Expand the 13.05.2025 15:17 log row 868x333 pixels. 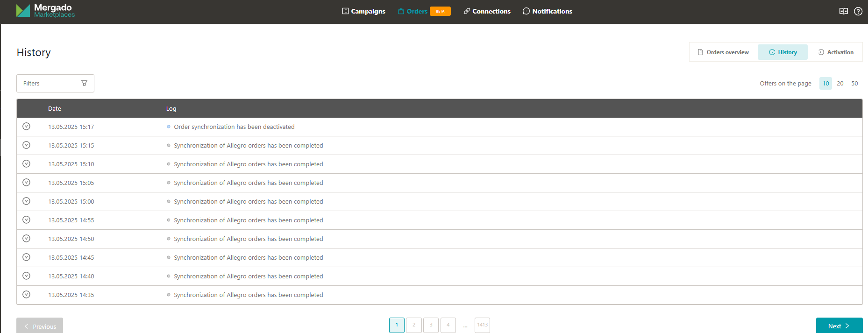(x=27, y=127)
